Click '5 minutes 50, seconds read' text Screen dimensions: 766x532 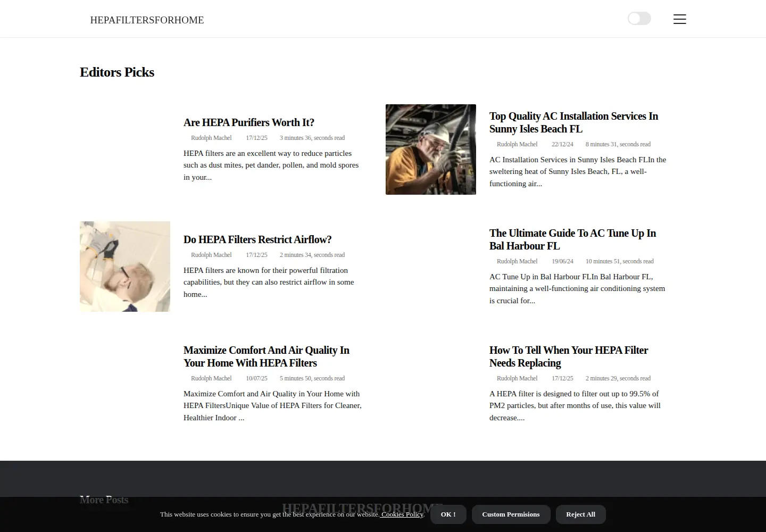click(312, 378)
